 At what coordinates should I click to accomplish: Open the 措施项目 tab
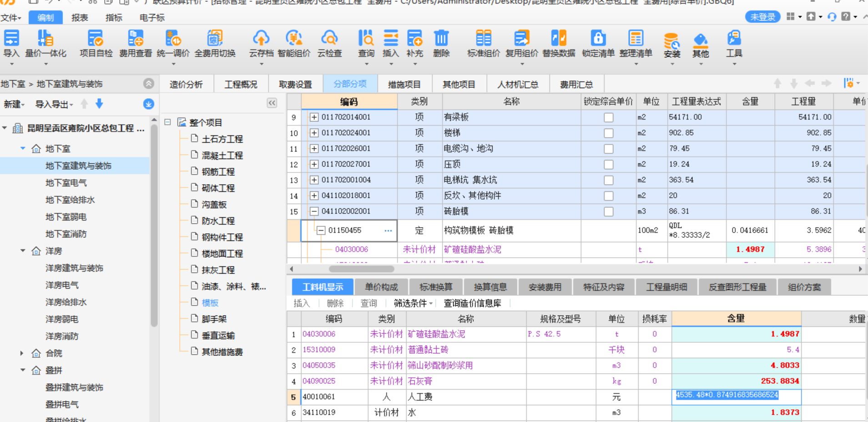point(404,85)
